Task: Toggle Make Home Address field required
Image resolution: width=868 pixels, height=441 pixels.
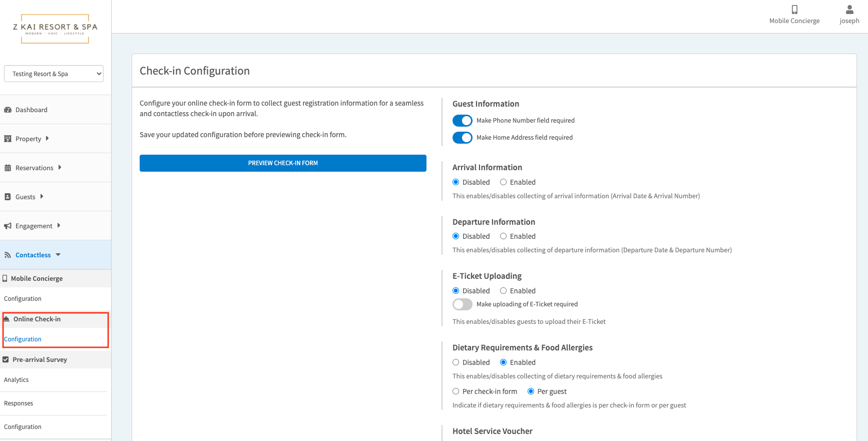Action: point(462,138)
